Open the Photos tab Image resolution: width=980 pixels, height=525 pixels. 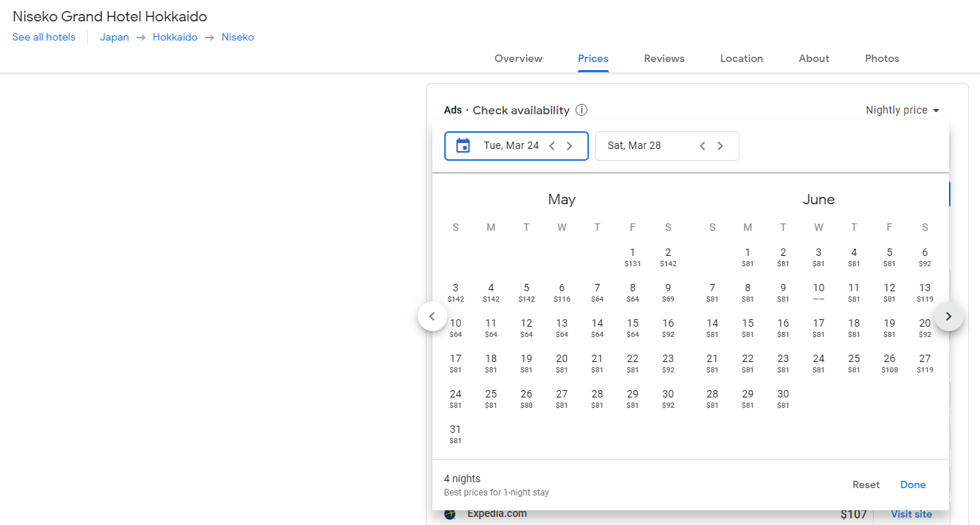click(882, 59)
